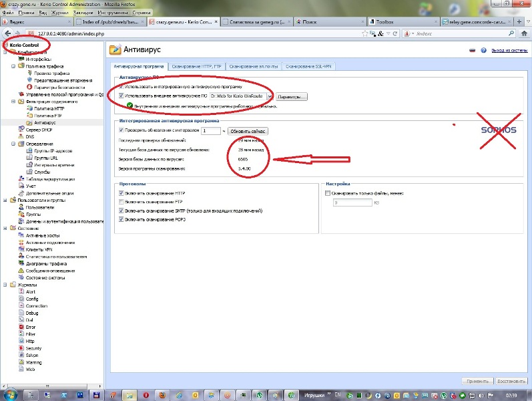Screen dimensions: 532x401
Task: Click the Выход из системы link
Action: click(x=509, y=50)
